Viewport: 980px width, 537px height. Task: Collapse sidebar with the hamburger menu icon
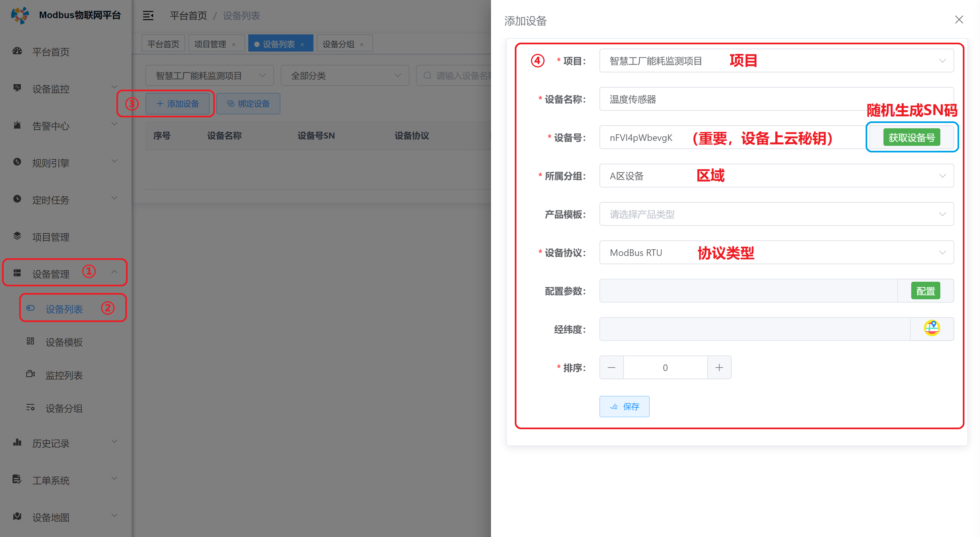point(148,16)
